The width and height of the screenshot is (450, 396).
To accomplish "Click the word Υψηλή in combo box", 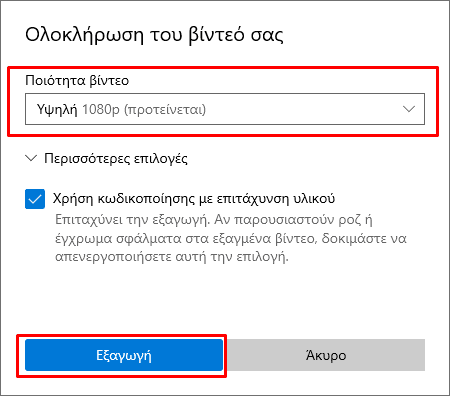I will 57,109.
